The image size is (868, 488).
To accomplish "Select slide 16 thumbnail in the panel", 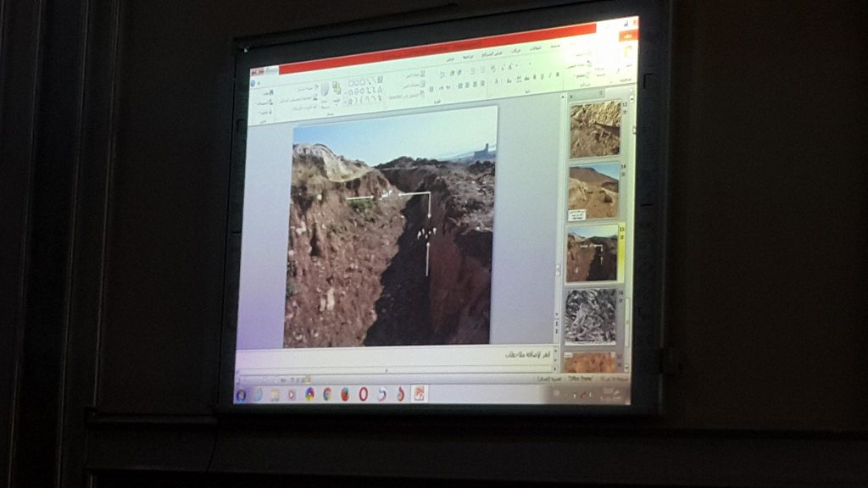I will [x=592, y=315].
